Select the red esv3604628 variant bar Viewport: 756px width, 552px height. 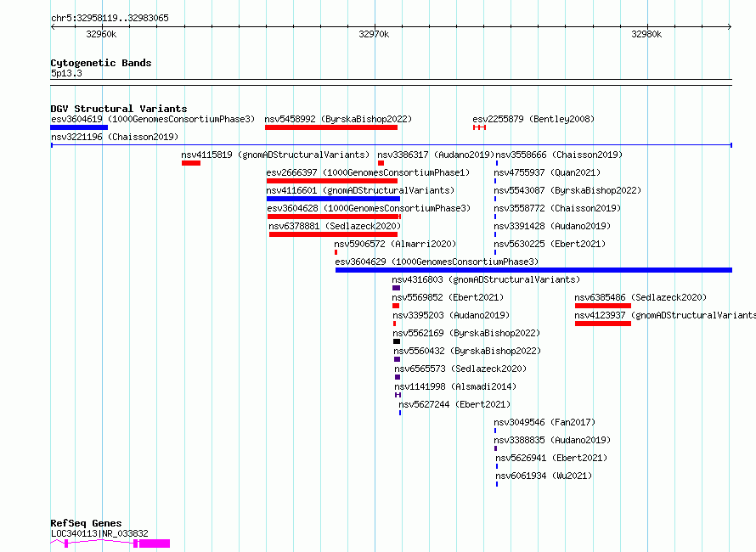click(x=334, y=217)
